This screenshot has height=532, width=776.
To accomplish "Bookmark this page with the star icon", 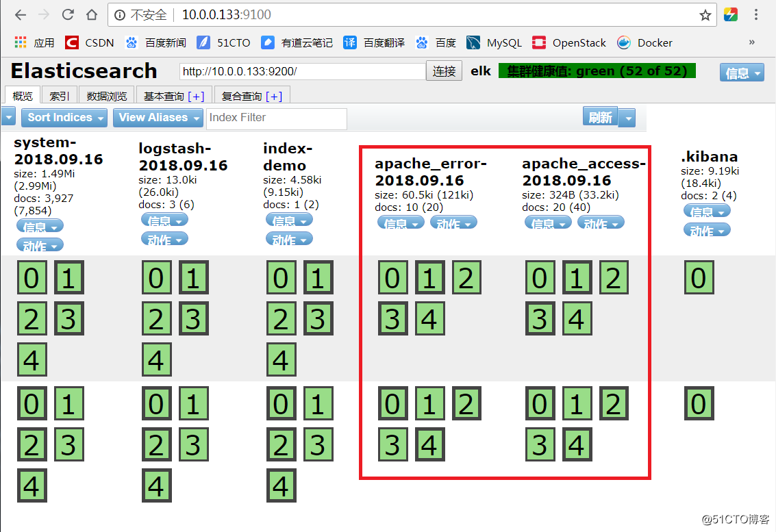I will click(x=705, y=15).
